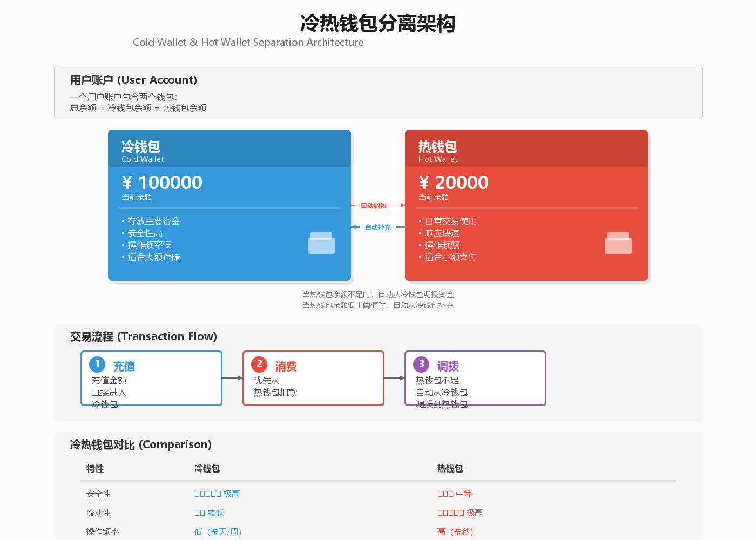Click the blue 自动补充 arrow label
This screenshot has width=756, height=540.
click(378, 227)
